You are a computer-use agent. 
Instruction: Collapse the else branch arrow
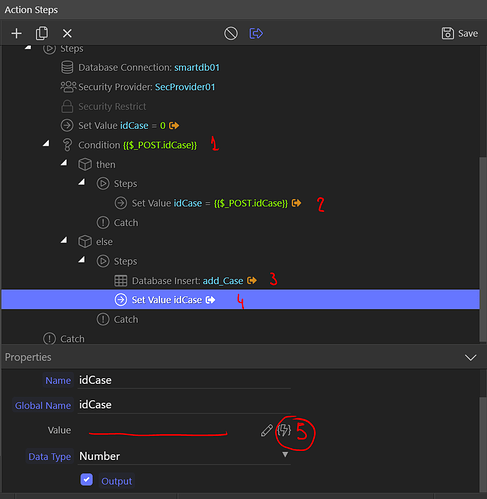pyautogui.click(x=64, y=240)
